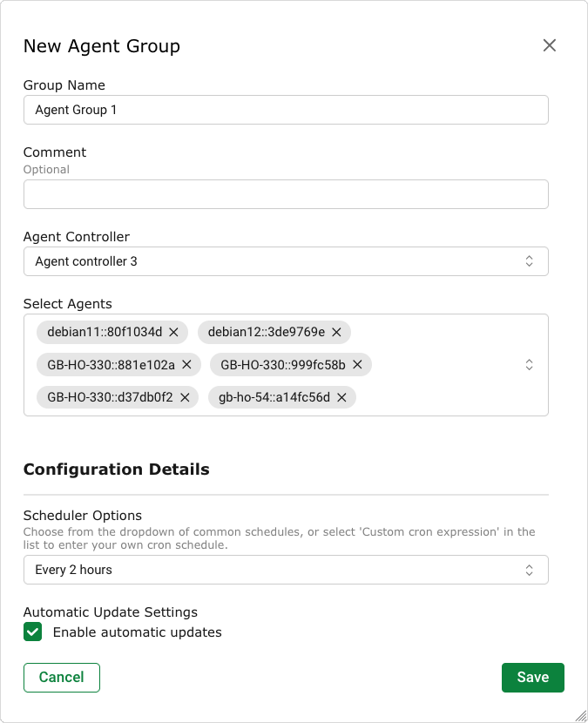
Task: Remove debian12::3de9769e agent chip
Action: tap(336, 332)
